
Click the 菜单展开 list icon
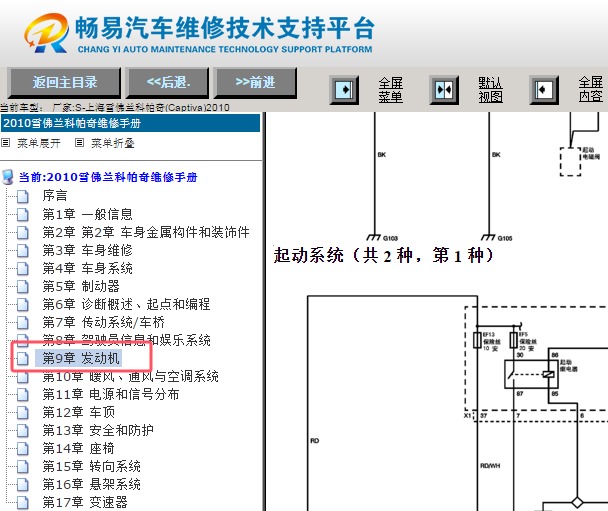point(5,143)
